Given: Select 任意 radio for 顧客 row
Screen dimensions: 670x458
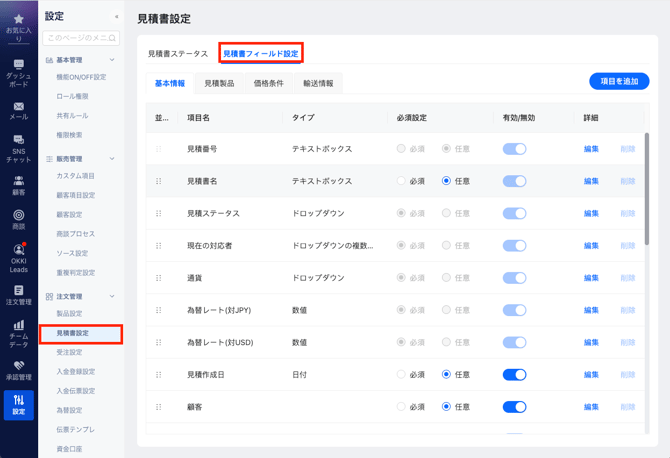Looking at the screenshot, I should click(x=446, y=406).
